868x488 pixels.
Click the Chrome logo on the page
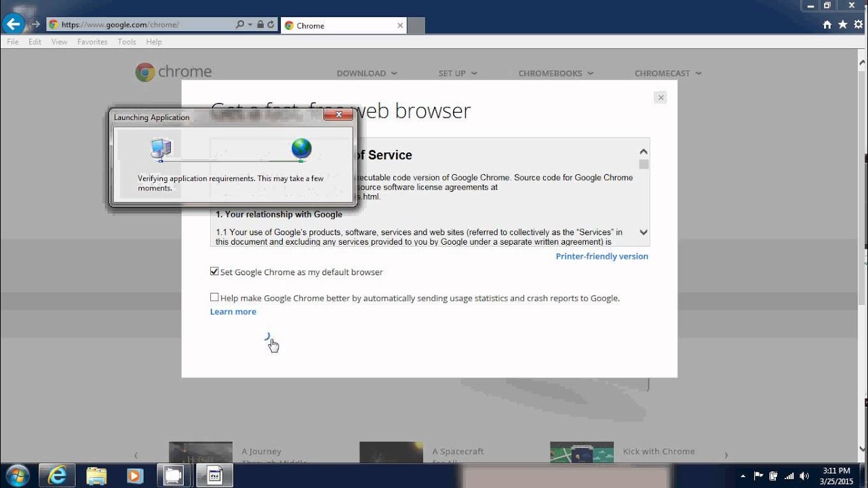coord(174,72)
